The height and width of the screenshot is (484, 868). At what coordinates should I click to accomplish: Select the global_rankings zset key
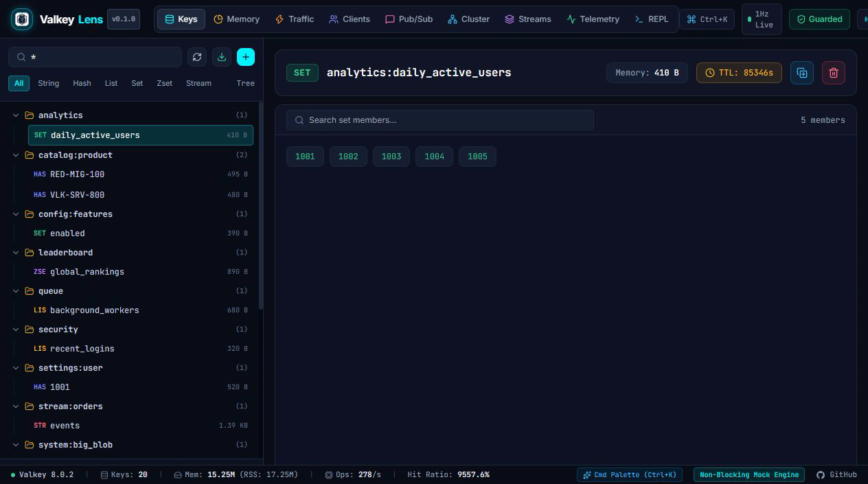(x=141, y=272)
